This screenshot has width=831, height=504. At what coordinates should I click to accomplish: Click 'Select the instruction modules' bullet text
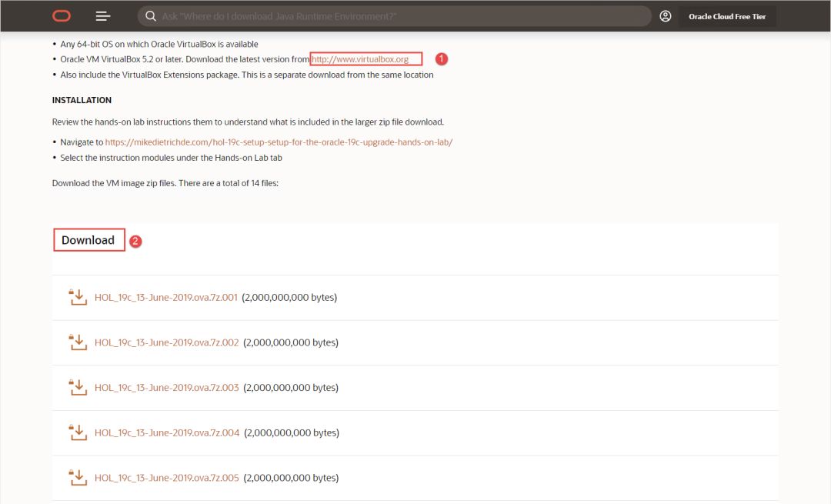pyautogui.click(x=171, y=158)
